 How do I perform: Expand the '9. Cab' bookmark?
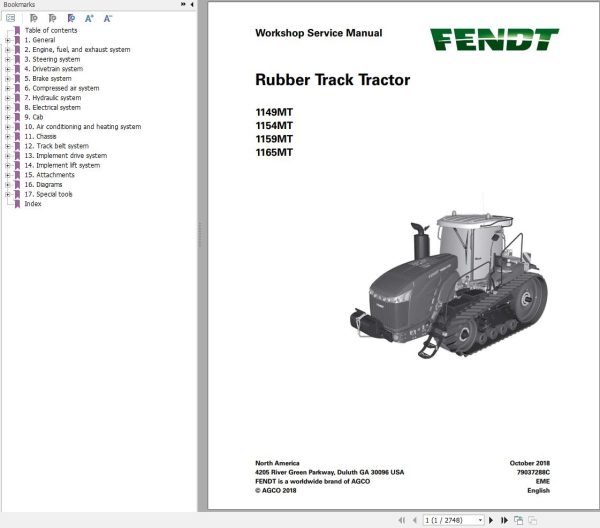pos(8,117)
